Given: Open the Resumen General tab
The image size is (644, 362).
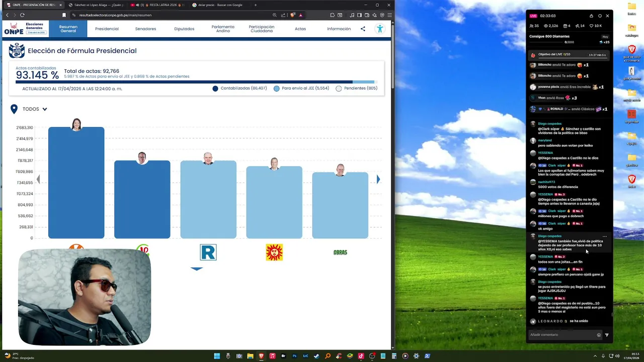Looking at the screenshot, I should 68,29.
